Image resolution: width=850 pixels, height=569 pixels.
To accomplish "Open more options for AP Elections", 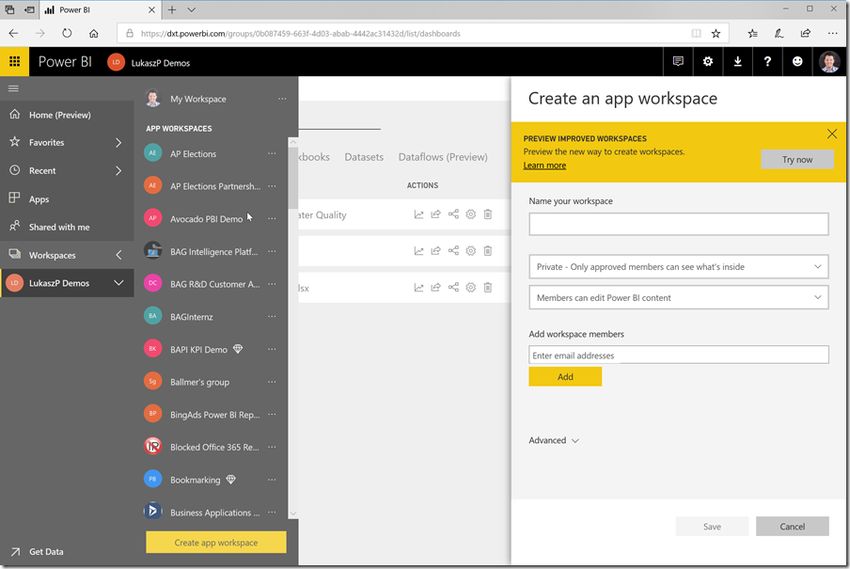I will click(272, 154).
